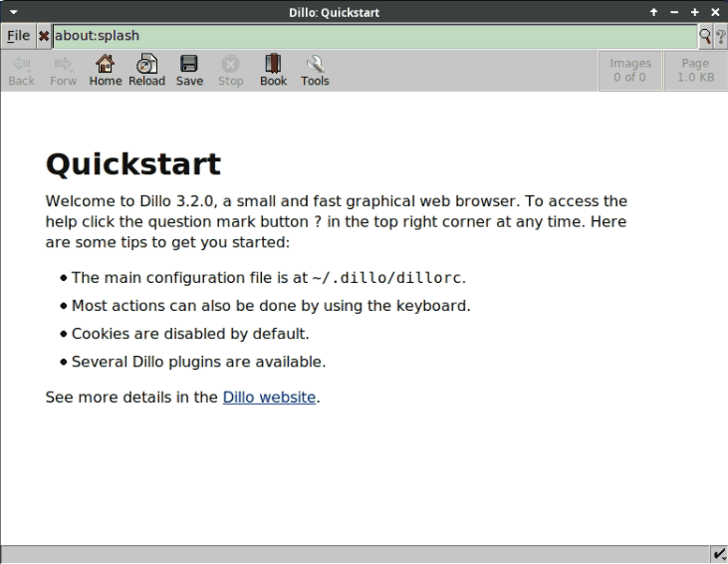Close the Dillo window
Image resolution: width=728 pixels, height=564 pixels.
click(x=715, y=12)
